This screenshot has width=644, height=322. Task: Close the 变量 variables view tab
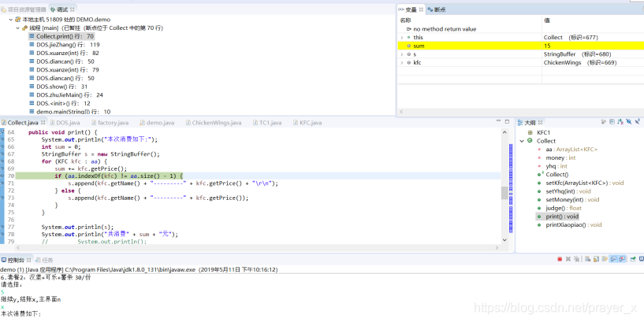click(421, 9)
